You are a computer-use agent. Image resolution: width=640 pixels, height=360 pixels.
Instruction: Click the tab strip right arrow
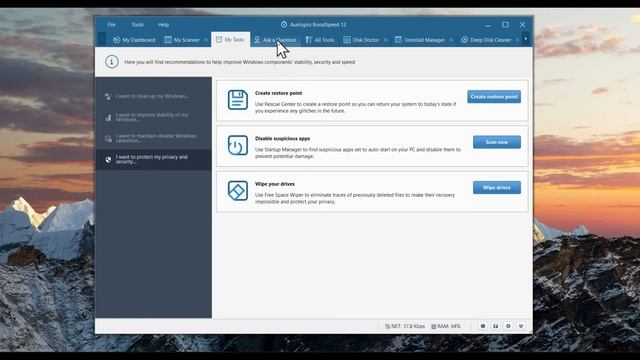tap(526, 39)
